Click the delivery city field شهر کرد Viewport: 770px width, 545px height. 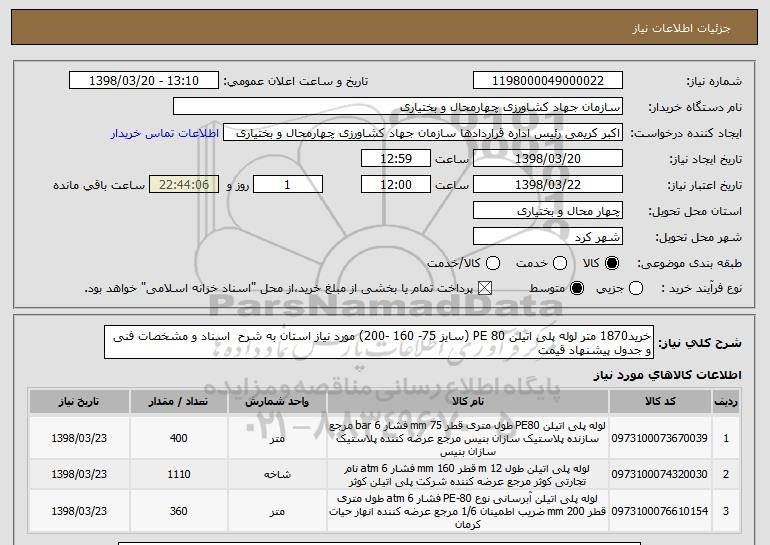548,237
